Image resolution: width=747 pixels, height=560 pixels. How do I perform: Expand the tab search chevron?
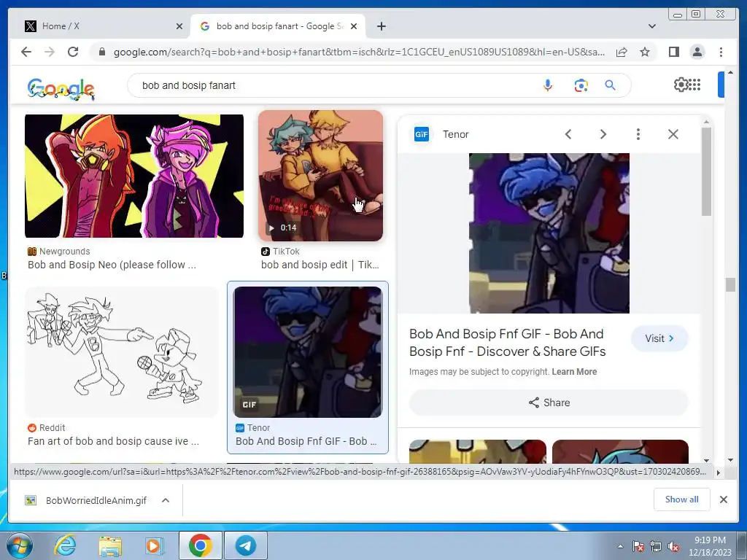652,26
